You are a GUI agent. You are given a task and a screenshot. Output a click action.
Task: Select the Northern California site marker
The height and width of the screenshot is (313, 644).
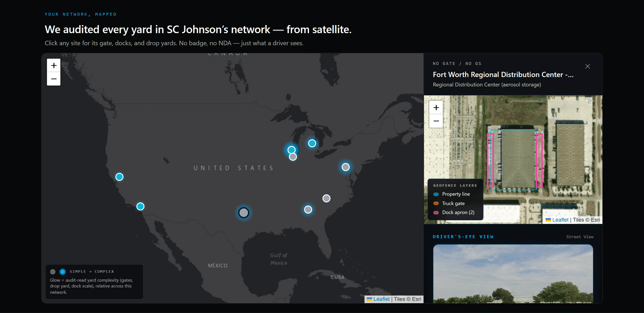point(119,177)
